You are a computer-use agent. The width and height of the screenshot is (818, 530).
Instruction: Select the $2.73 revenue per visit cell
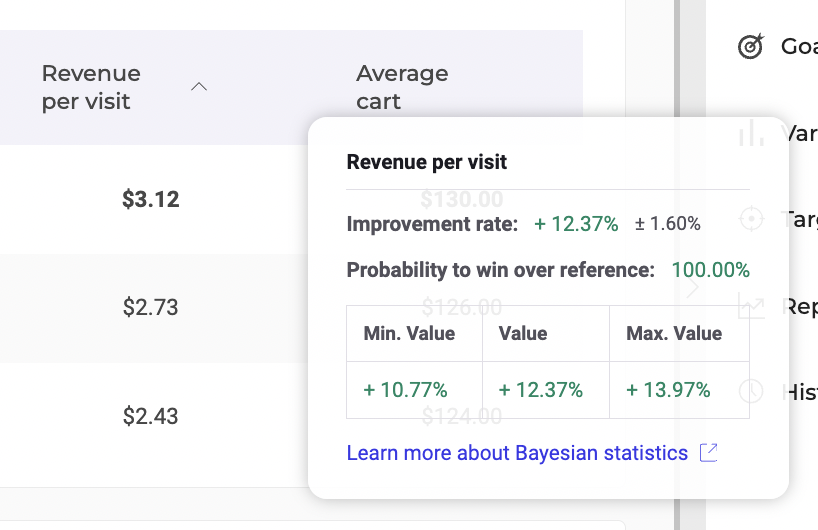click(150, 307)
